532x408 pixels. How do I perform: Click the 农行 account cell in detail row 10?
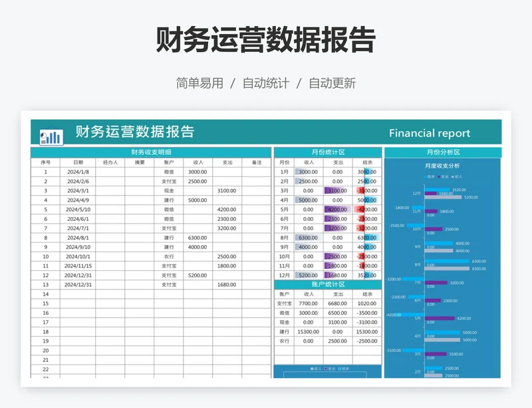tap(169, 256)
